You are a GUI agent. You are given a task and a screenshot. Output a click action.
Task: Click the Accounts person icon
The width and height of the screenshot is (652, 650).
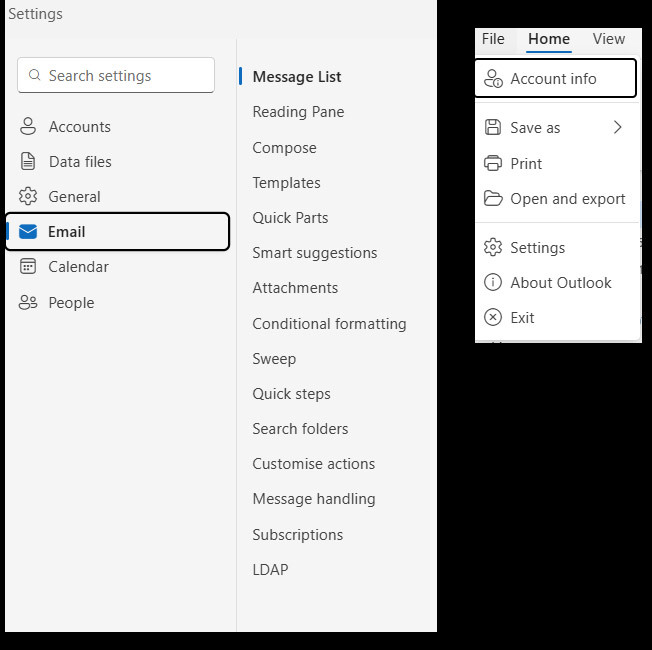pos(28,126)
